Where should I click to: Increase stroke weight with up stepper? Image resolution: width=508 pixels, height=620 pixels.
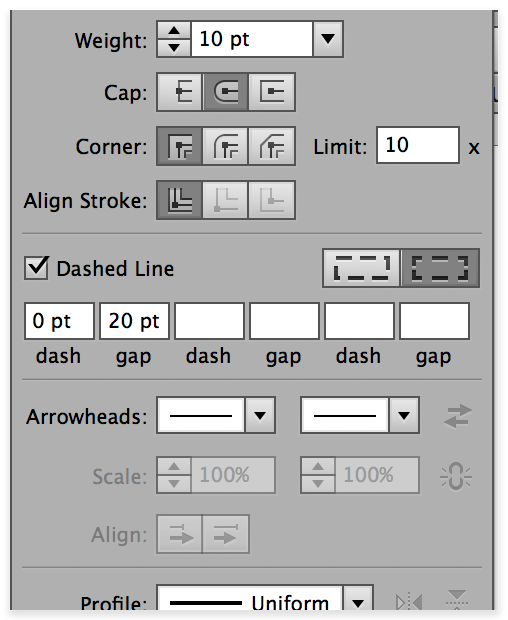click(x=174, y=30)
